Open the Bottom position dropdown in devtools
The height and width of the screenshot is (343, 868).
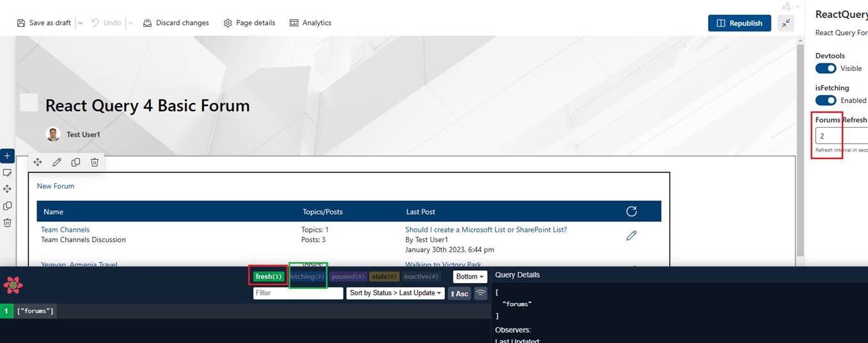[x=470, y=277]
